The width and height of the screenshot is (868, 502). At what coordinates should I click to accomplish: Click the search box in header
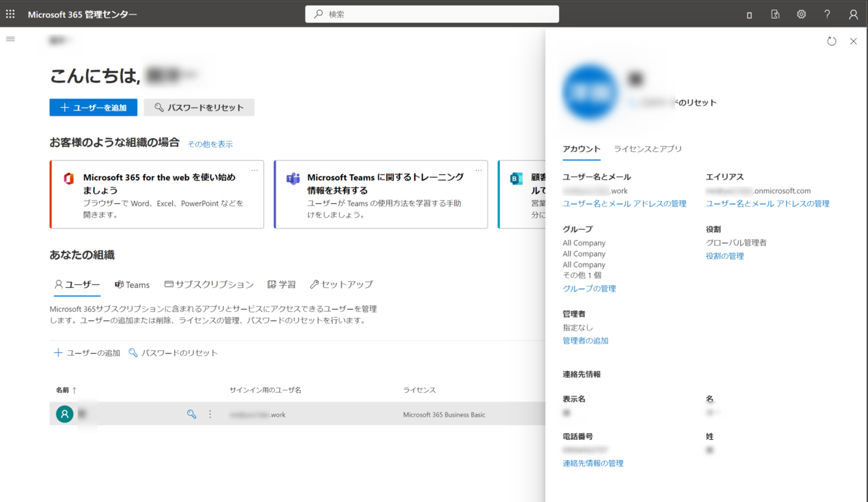click(432, 14)
